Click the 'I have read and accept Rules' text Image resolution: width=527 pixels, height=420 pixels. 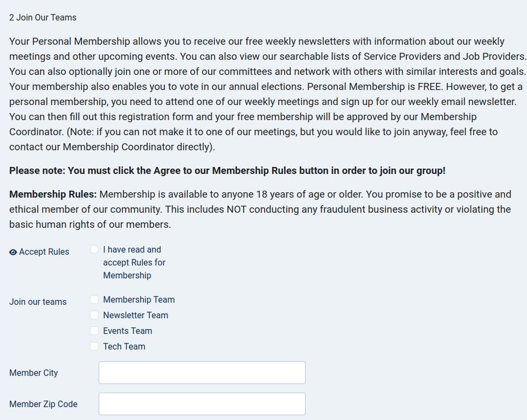coord(134,262)
